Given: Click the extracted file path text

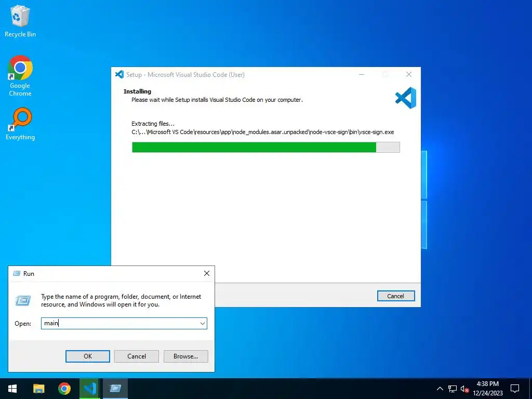Looking at the screenshot, I should [262, 132].
